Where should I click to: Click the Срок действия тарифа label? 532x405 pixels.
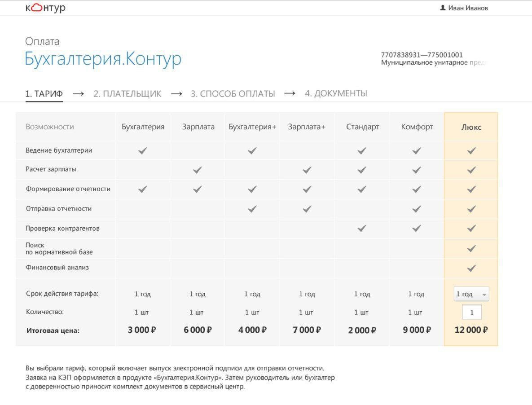point(62,294)
